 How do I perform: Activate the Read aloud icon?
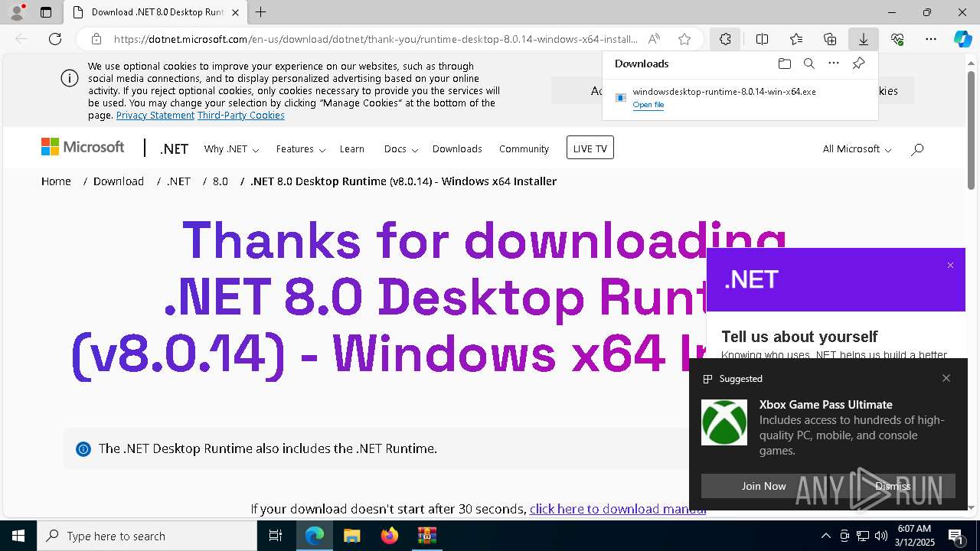click(654, 39)
